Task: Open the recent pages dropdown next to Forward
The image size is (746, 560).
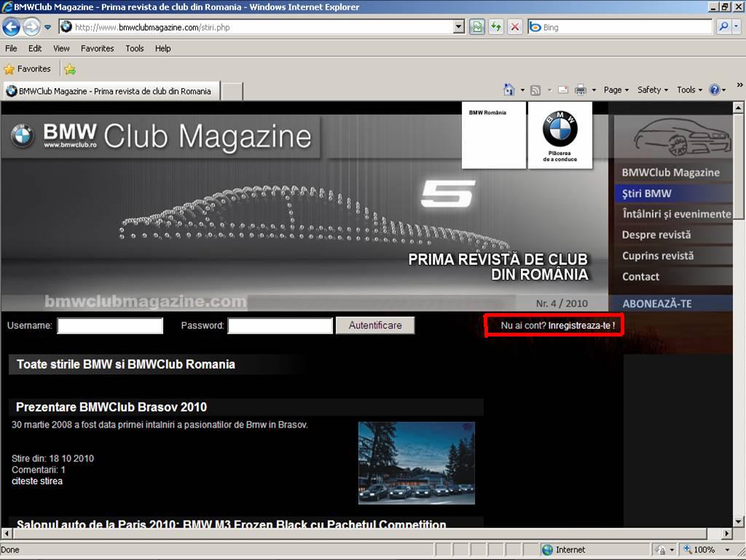Action: 47,27
